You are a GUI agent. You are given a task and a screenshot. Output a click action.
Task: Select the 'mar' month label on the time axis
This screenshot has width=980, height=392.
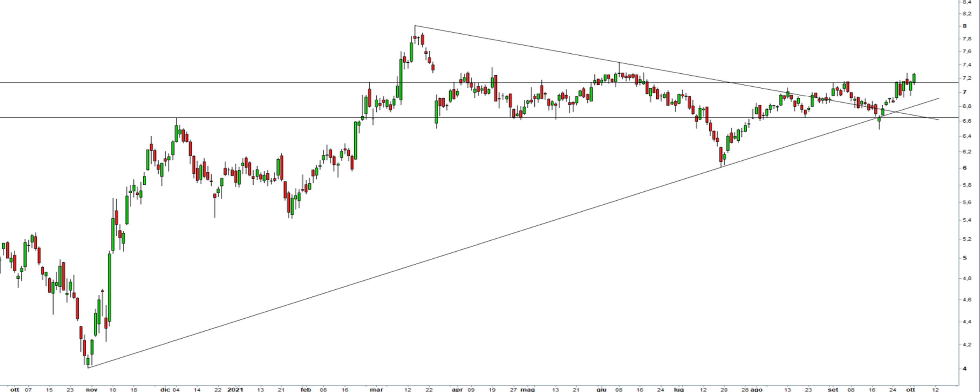point(376,390)
